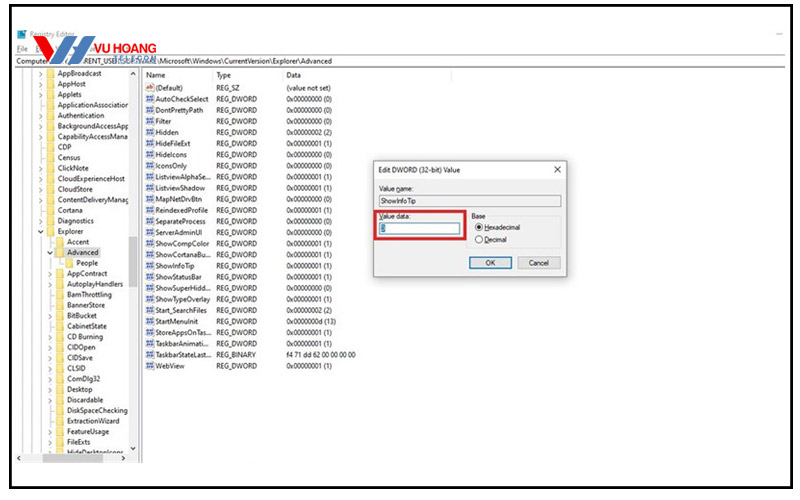Click the Cortana folder icon
Screen dimensions: 800x500
coord(50,209)
